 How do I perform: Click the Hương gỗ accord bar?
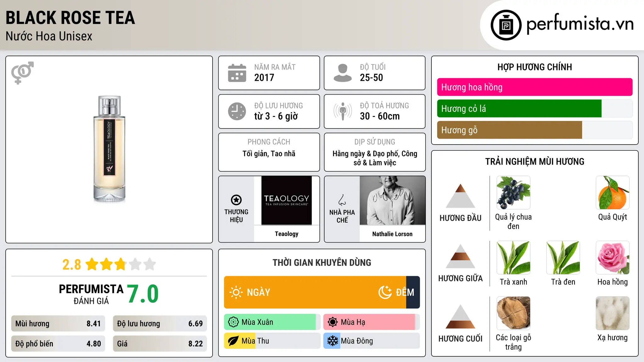tap(535, 130)
